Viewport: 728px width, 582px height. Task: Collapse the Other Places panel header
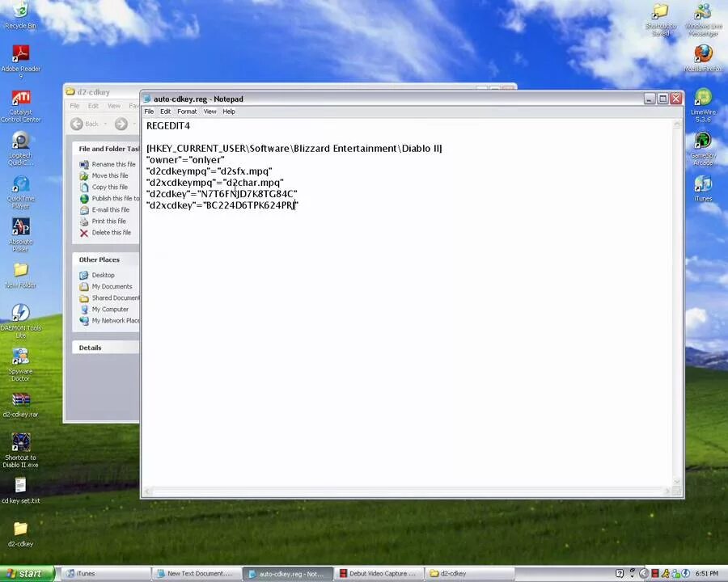[x=106, y=259]
